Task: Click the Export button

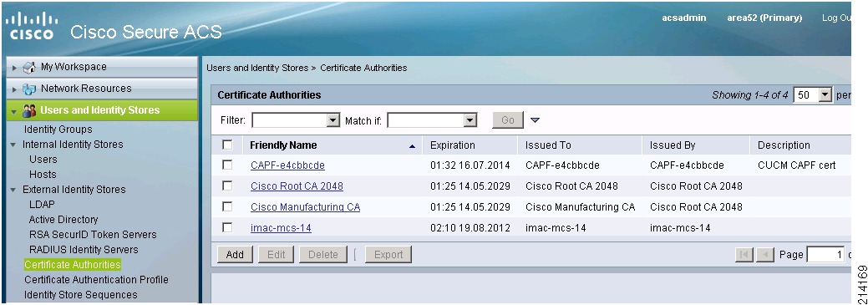Action: (x=388, y=255)
